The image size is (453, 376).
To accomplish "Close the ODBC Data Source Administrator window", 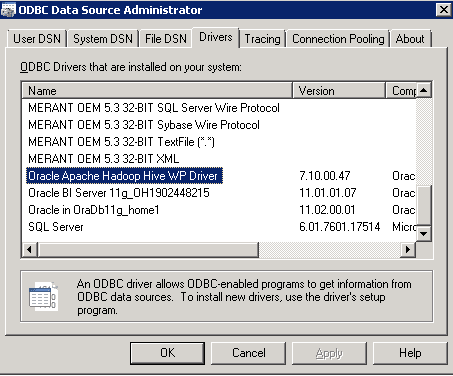I will coord(444,10).
